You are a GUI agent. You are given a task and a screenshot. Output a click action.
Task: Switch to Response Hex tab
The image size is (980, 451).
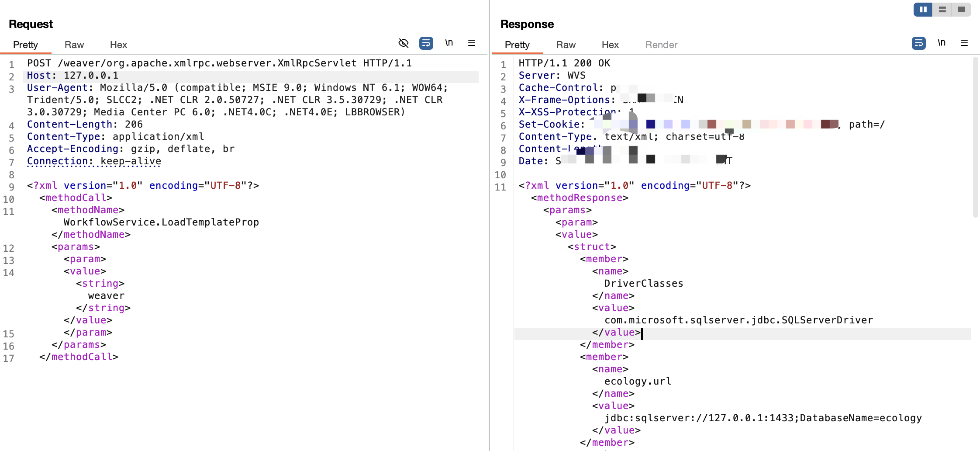point(610,45)
